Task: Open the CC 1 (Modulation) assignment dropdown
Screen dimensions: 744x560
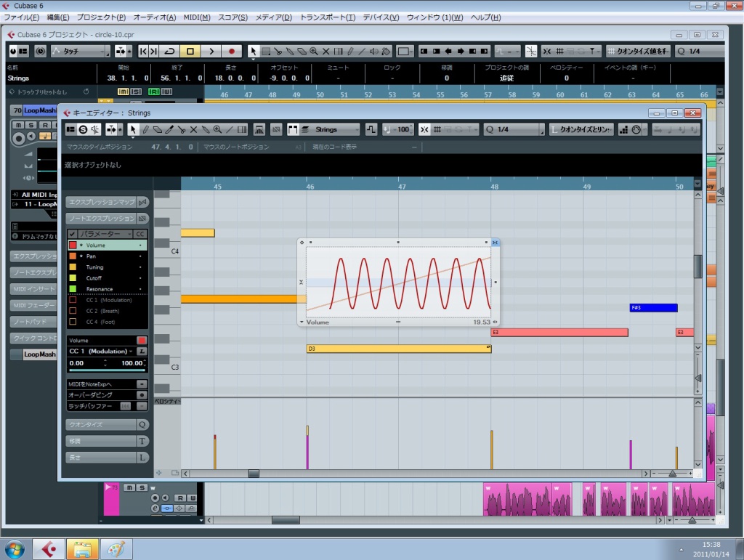Action: (101, 352)
